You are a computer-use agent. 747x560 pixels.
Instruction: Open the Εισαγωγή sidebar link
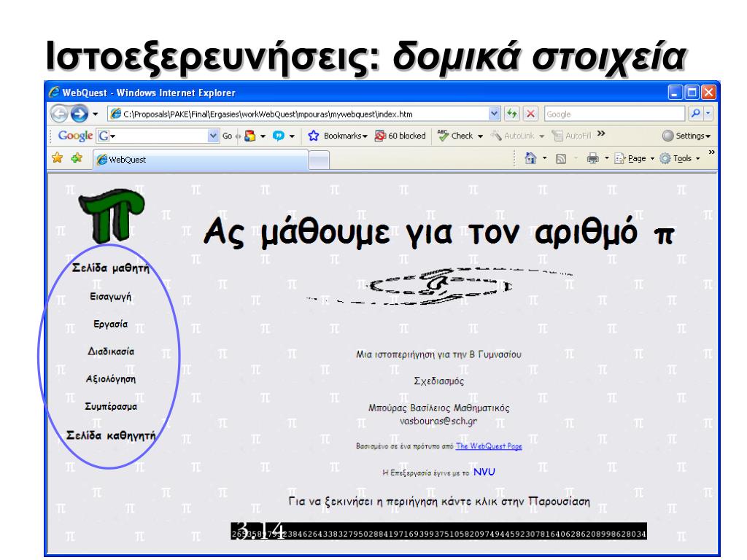(111, 297)
